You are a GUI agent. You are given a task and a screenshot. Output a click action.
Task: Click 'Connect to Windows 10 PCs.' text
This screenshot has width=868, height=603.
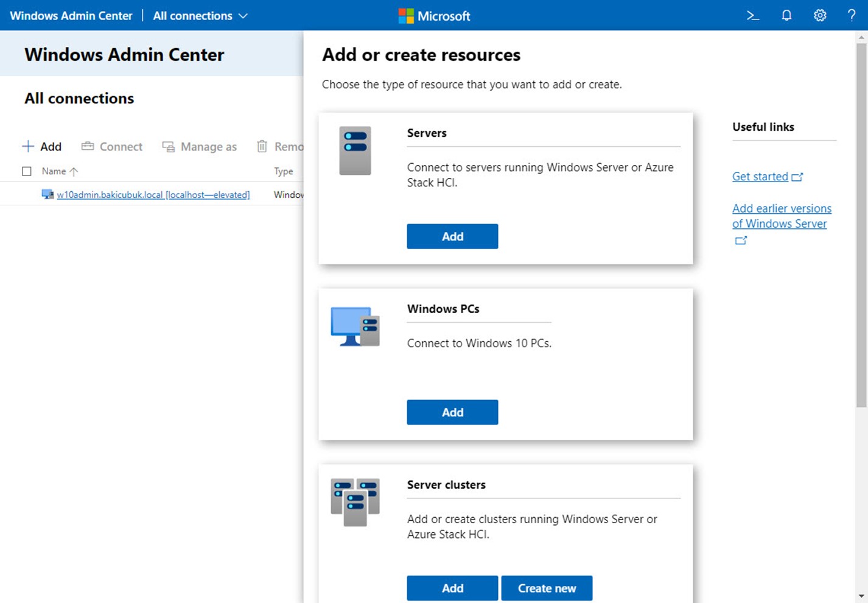point(479,343)
